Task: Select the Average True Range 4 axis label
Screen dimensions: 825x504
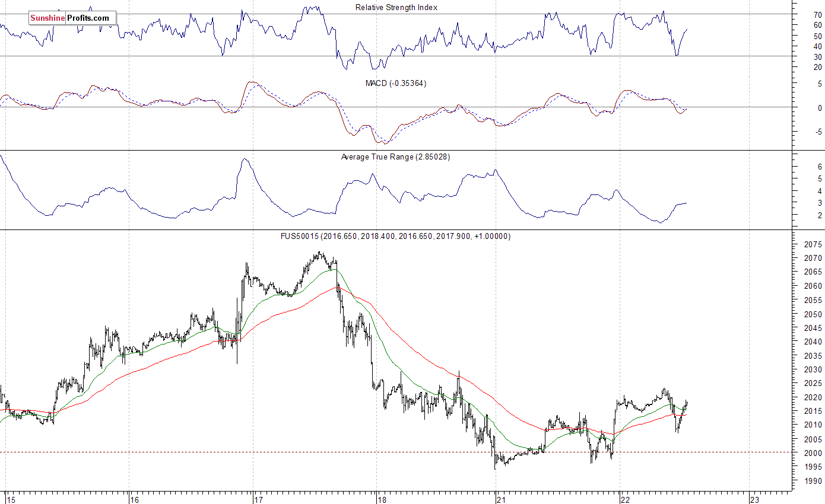Action: click(x=820, y=191)
